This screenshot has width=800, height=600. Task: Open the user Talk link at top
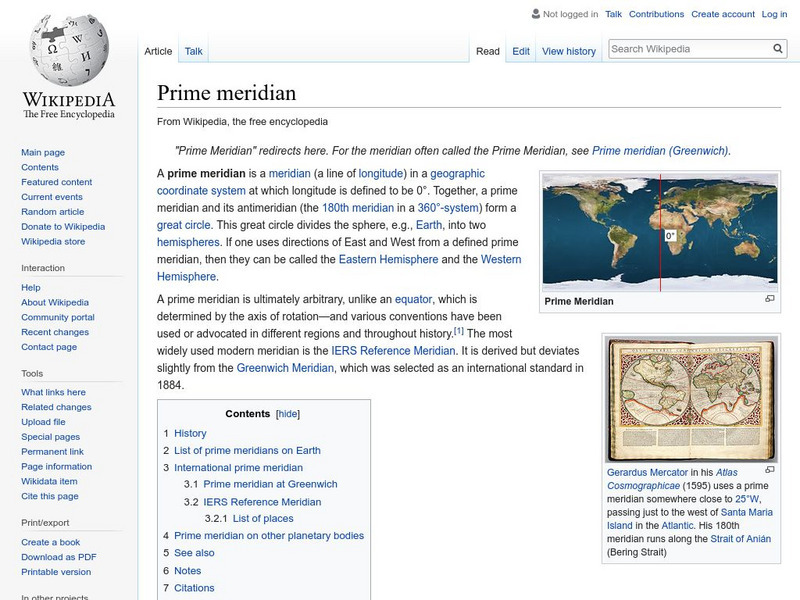(x=613, y=14)
